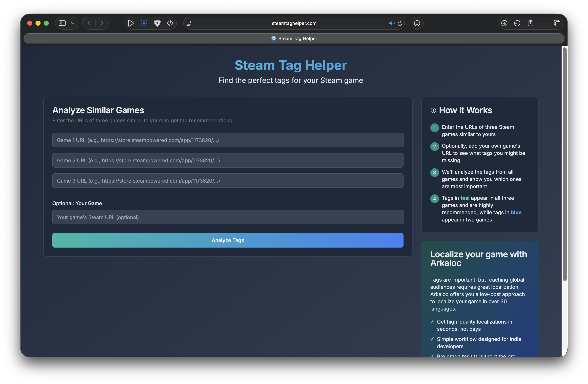Image resolution: width=588 pixels, height=384 pixels.
Task: Click the steamtaghelper.com address bar
Action: pos(294,23)
